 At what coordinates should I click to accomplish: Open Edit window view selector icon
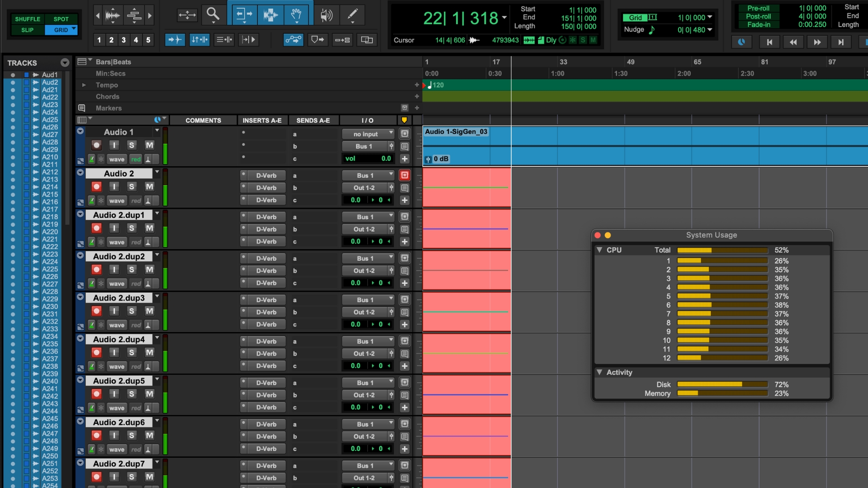click(x=84, y=120)
